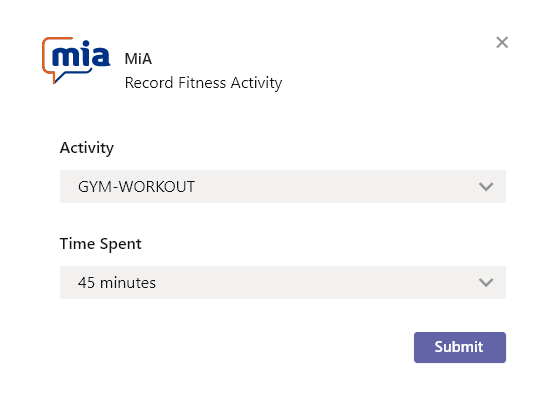Close the Record Fitness Activity dialog
This screenshot has height=398, width=557.
pos(502,42)
